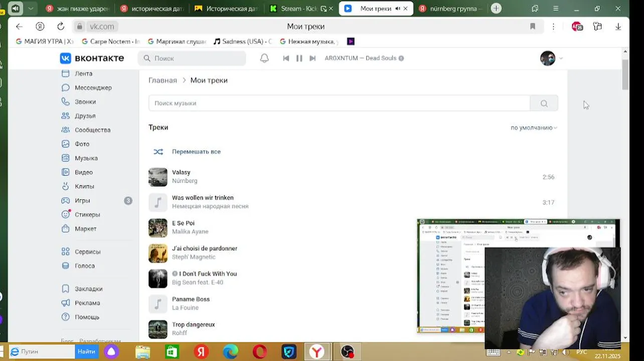Click the music search magnifier button

tap(544, 103)
